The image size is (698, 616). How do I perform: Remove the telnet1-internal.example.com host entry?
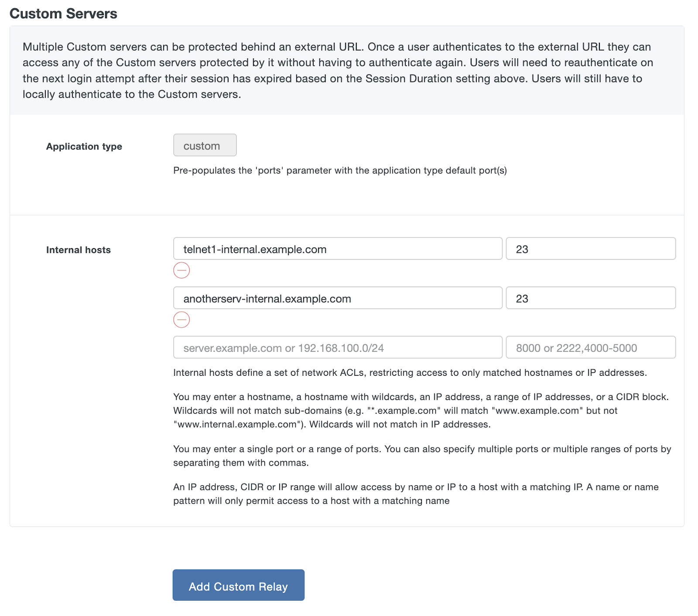click(182, 270)
